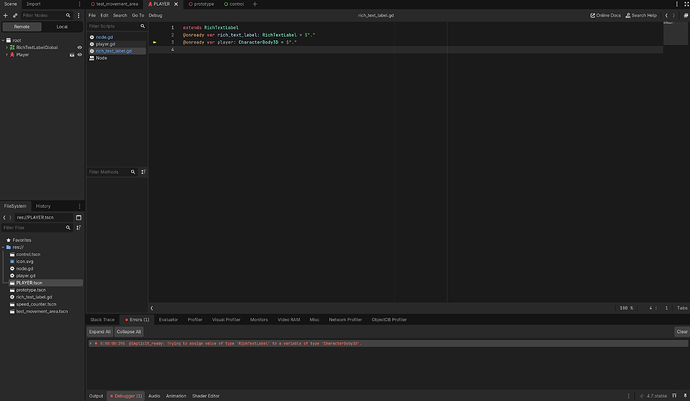Open script editor Debug menu

155,15
